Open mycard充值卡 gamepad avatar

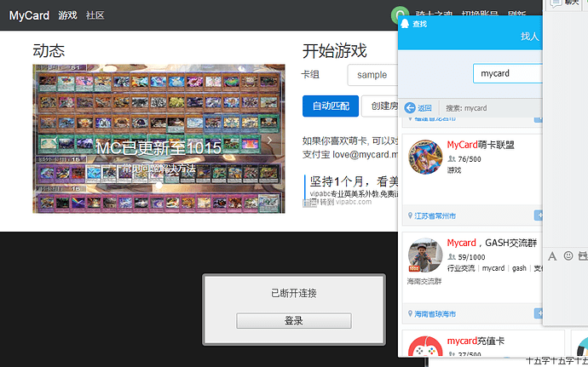tap(425, 347)
